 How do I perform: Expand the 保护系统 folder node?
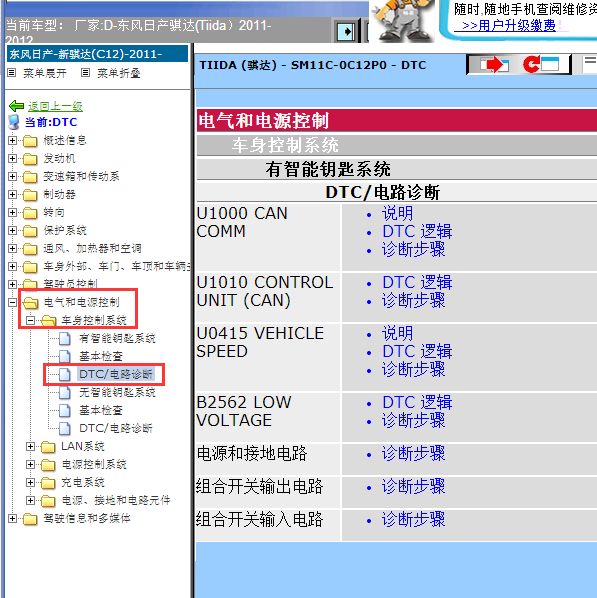(12, 230)
